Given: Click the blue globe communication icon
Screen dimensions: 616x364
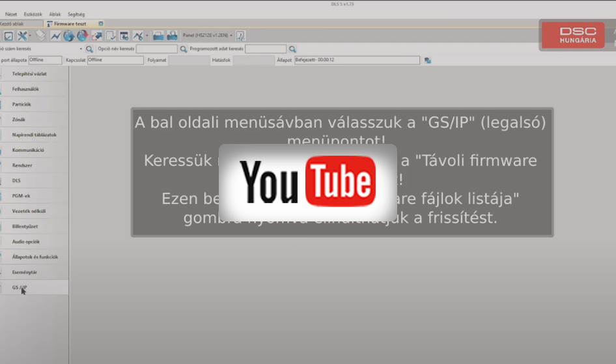Looking at the screenshot, I should (68, 36).
